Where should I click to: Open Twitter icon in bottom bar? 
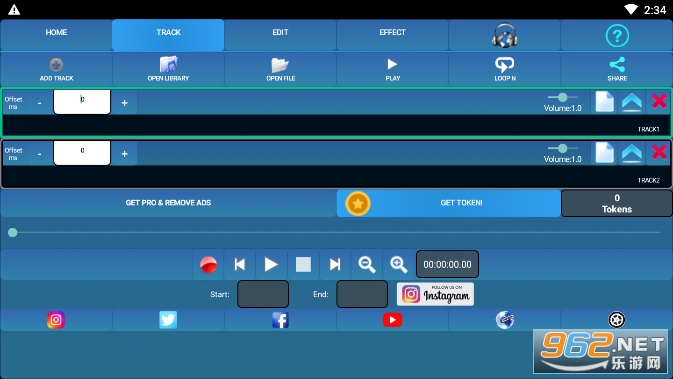(x=168, y=320)
